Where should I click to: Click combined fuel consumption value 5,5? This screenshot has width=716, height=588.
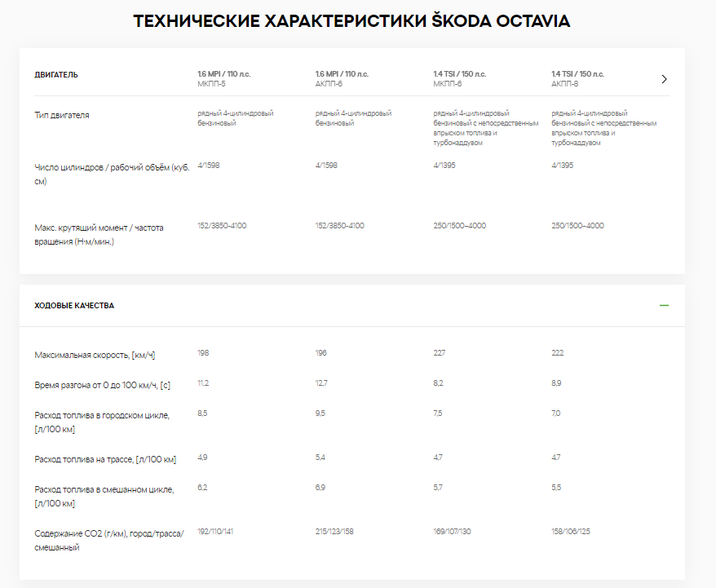(x=556, y=488)
